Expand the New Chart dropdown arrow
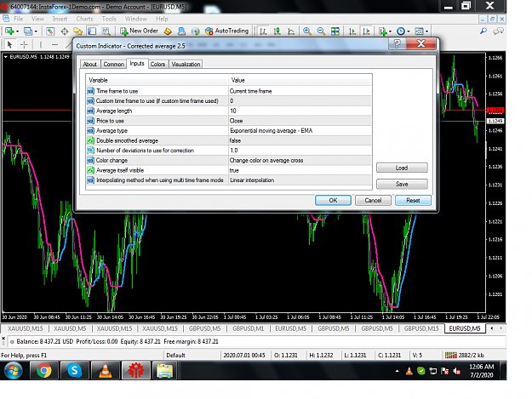Image resolution: width=532 pixels, height=399 pixels. 17,31
